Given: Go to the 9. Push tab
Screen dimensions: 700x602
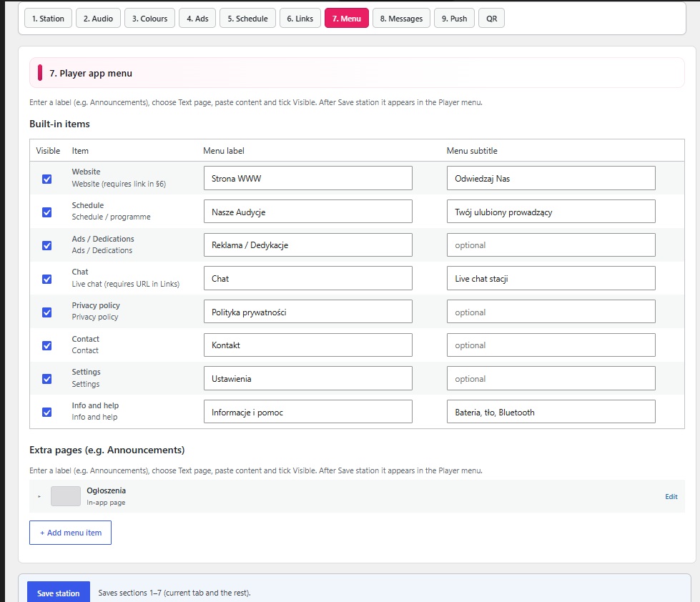Looking at the screenshot, I should [x=455, y=19].
